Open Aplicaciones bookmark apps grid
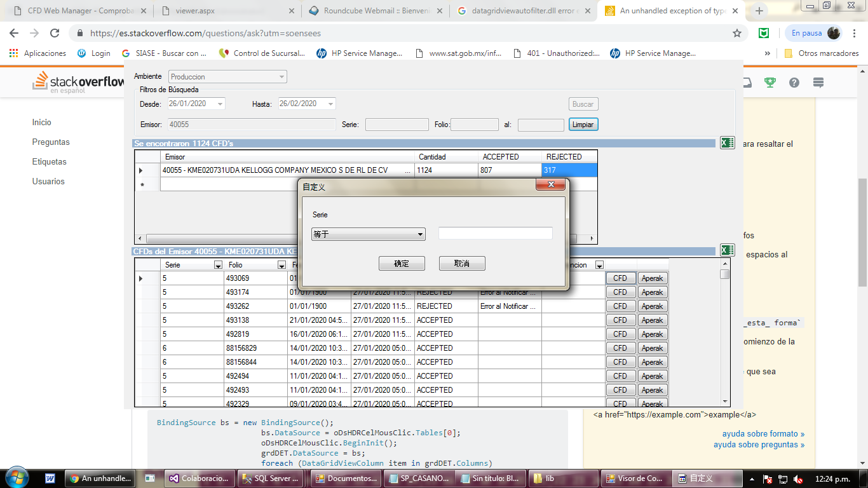 coord(38,53)
